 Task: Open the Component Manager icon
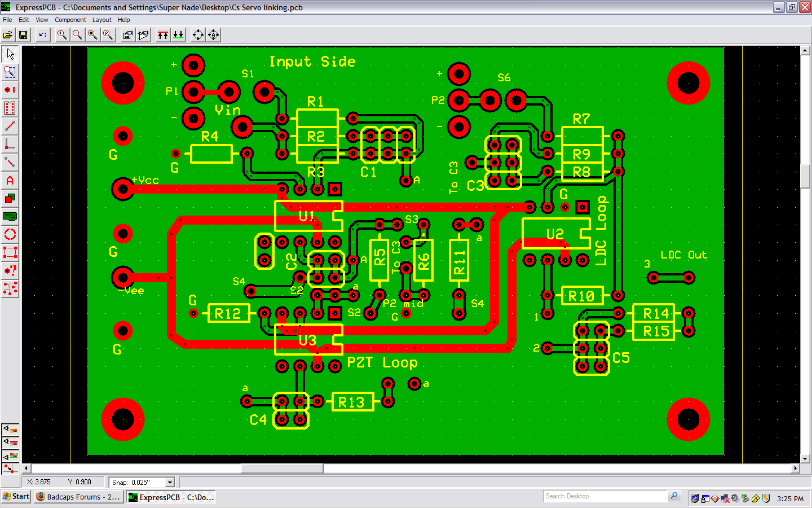point(143,35)
